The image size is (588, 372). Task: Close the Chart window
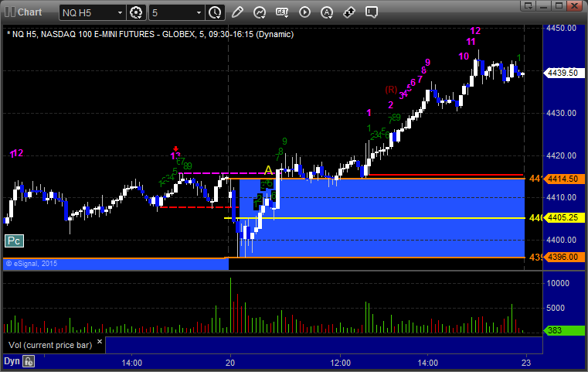pos(574,5)
